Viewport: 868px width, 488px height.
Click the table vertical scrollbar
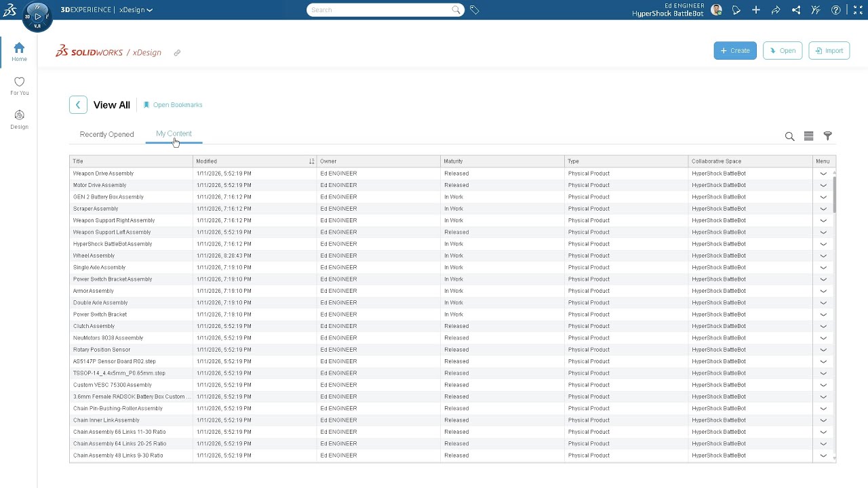coord(834,194)
